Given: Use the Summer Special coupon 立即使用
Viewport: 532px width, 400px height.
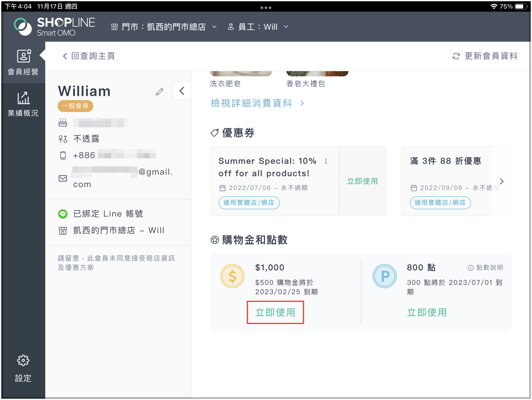Looking at the screenshot, I should (x=362, y=181).
